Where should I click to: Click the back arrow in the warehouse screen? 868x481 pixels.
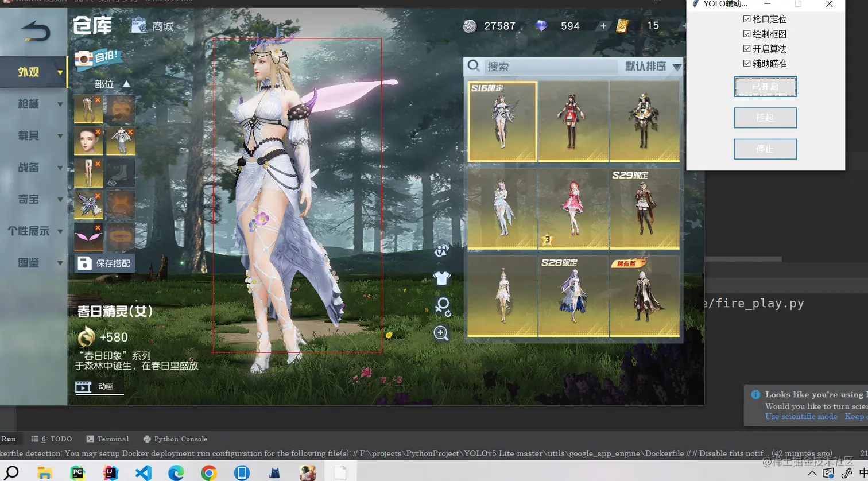35,30
